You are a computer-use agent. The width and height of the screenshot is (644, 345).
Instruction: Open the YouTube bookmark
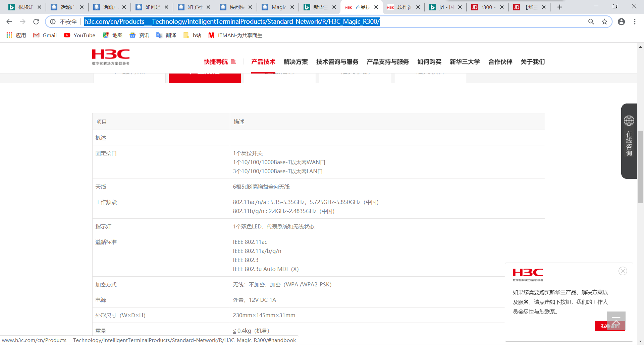(80, 35)
